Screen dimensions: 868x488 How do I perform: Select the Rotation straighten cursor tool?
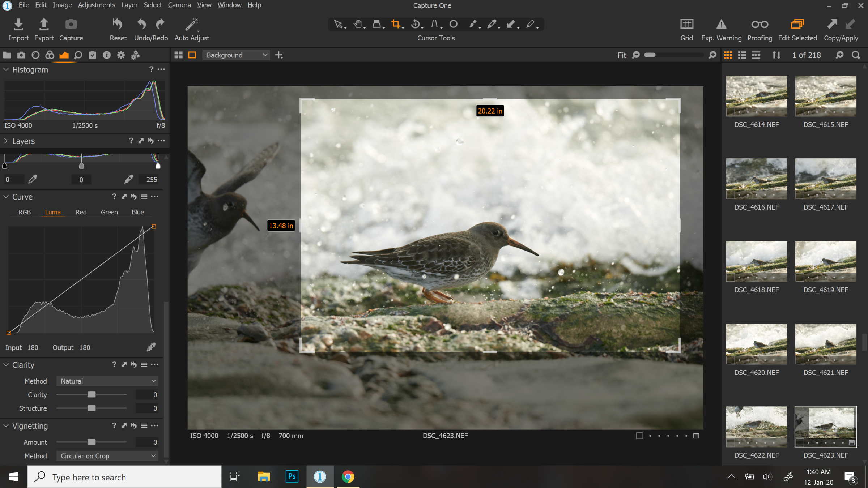416,24
